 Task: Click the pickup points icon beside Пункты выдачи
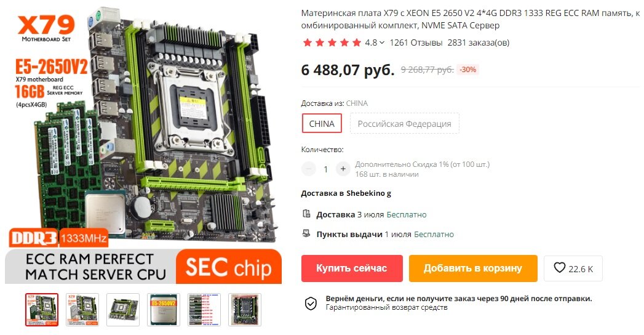point(306,233)
